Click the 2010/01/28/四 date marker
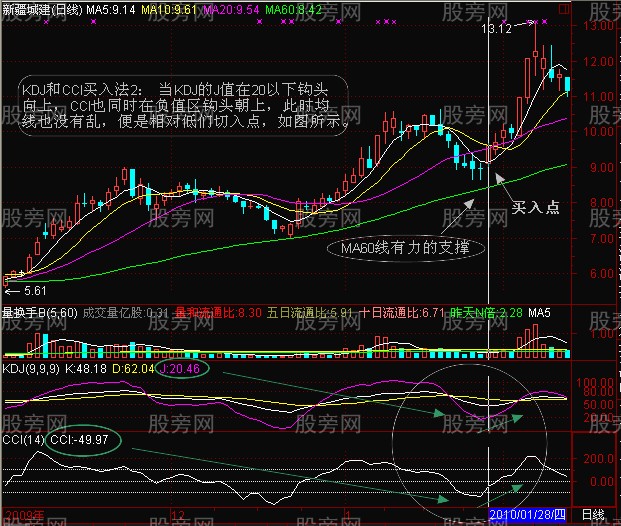Image resolution: width=621 pixels, height=526 pixels. point(527,515)
